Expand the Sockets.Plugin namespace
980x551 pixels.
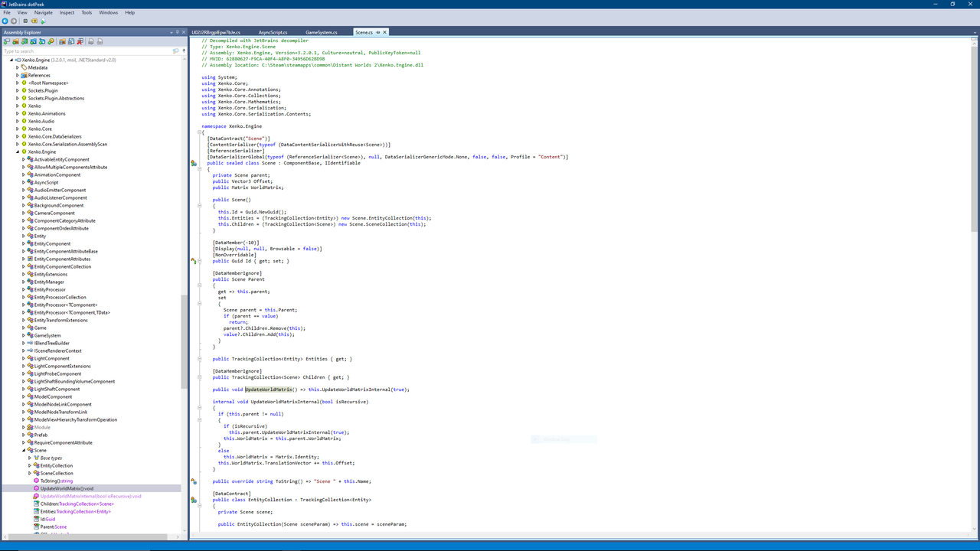[x=18, y=90]
